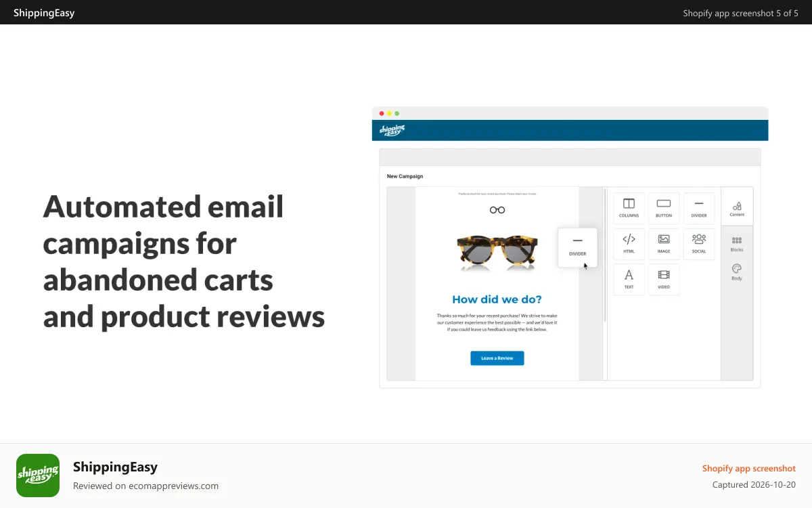Open the Content tab in editor sidebar
Viewport: 812px width, 508px height.
pos(737,207)
